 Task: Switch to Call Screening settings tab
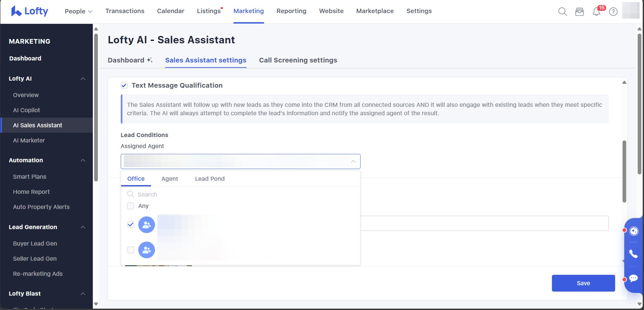[x=298, y=60]
